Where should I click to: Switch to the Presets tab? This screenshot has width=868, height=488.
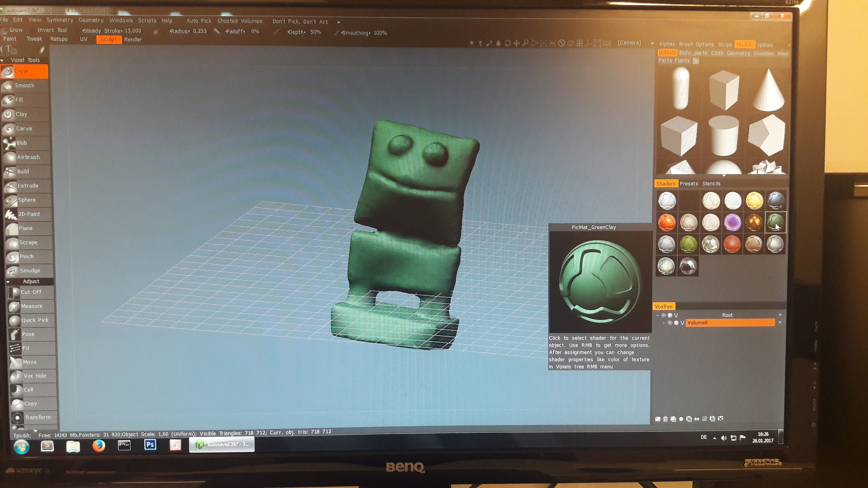[688, 184]
